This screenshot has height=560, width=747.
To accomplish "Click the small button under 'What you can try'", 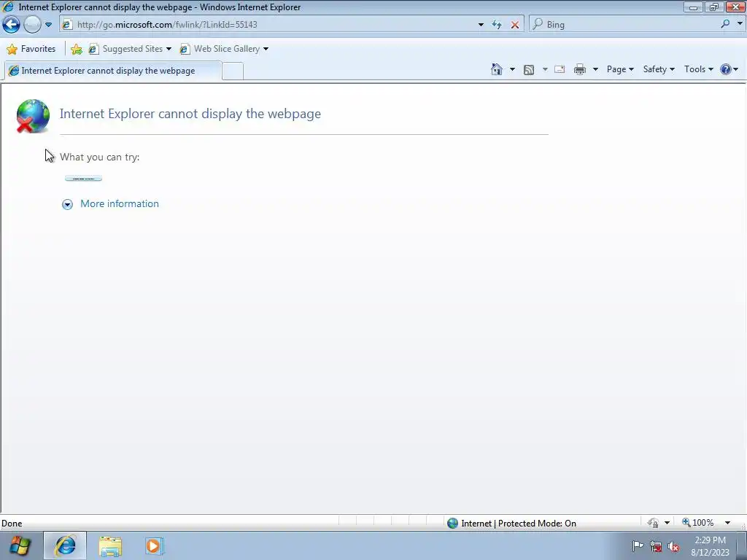I will pos(83,179).
